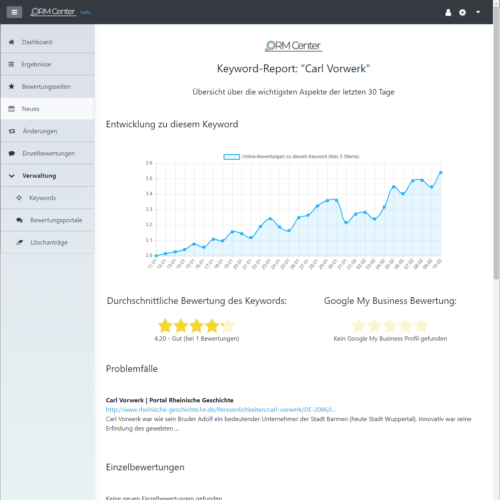This screenshot has width=500, height=500.
Task: Click the Löschanträge eraser icon
Action: 20,242
